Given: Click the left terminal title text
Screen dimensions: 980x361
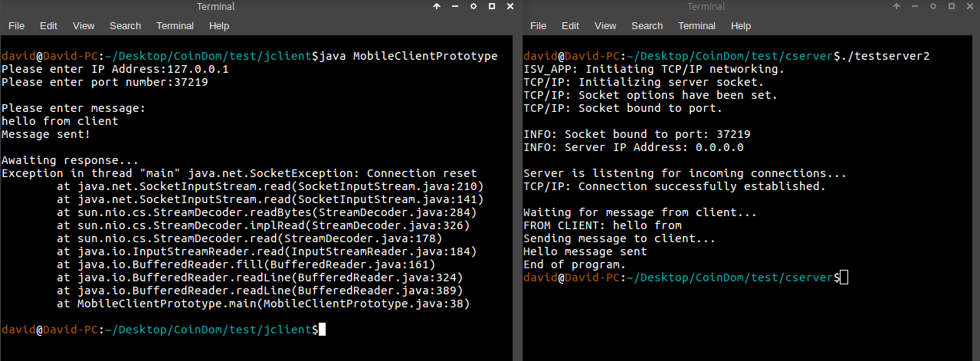Looking at the screenshot, I should pyautogui.click(x=216, y=7).
